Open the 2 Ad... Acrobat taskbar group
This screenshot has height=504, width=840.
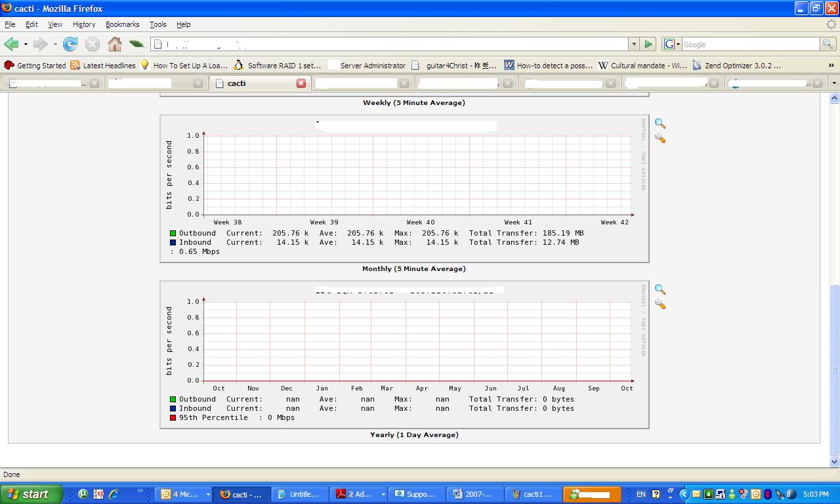pyautogui.click(x=360, y=494)
